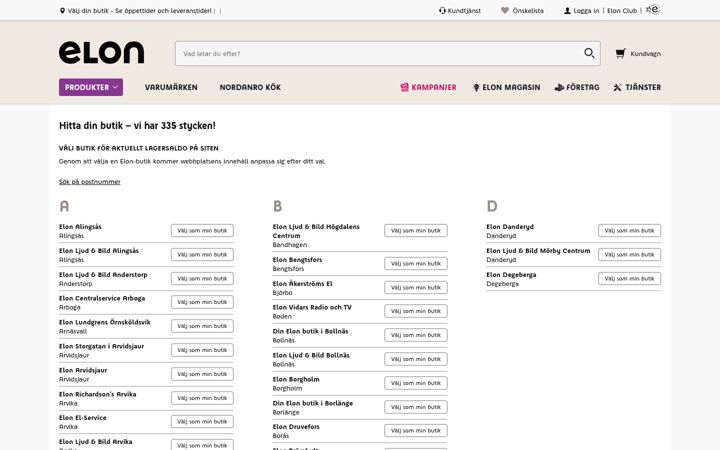This screenshot has height=450, width=720.
Task: Click the Logga in user icon
Action: coord(567,11)
